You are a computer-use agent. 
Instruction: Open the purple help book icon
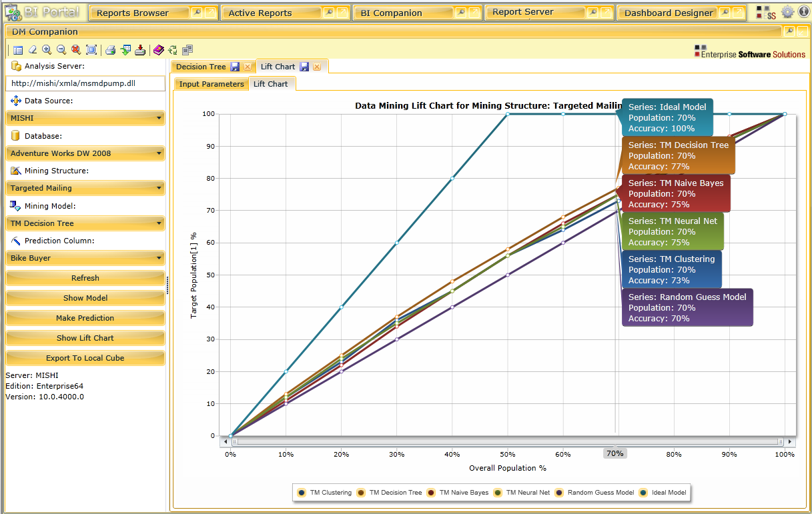(158, 50)
